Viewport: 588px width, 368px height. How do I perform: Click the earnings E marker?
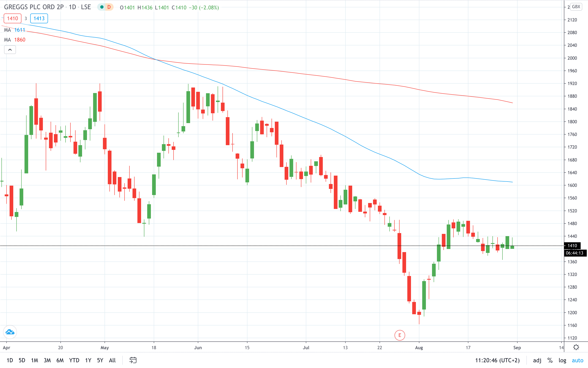coord(400,335)
